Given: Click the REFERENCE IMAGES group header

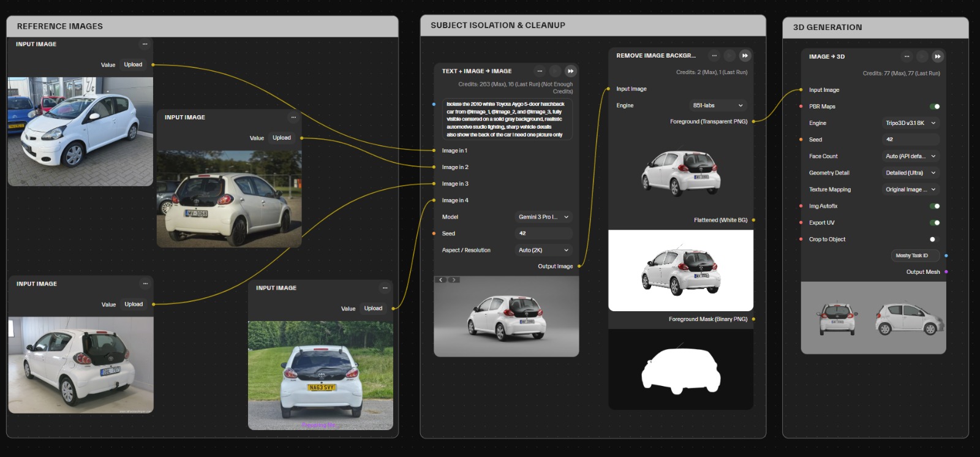Looking at the screenshot, I should [202, 26].
